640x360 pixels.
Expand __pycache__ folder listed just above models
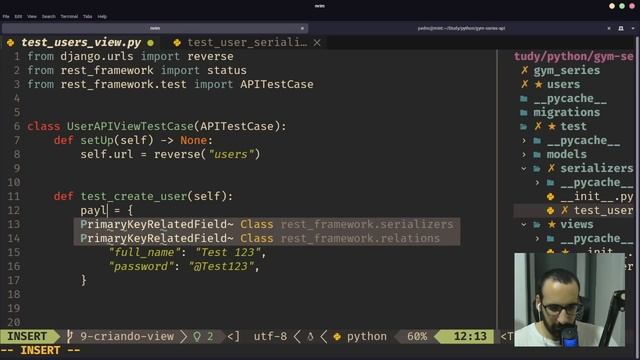coord(524,140)
